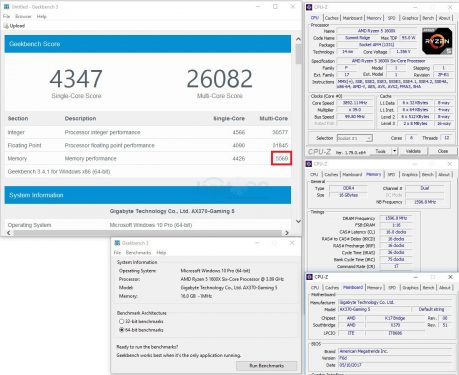Click the CPU-Z title icon in mainboard CPU-Z window

tap(309, 277)
